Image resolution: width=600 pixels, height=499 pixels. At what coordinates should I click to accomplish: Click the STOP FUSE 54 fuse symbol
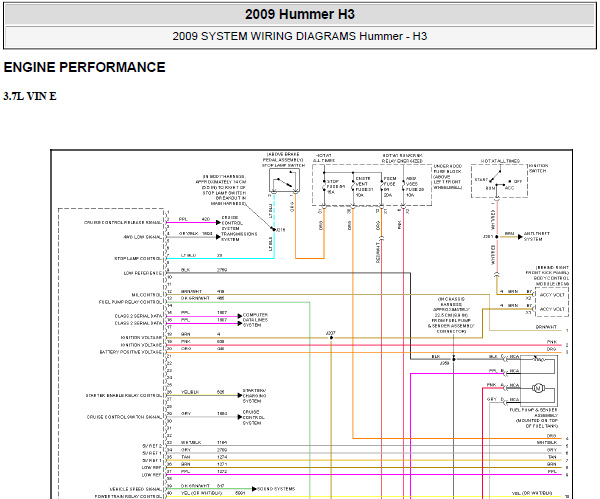point(324,187)
